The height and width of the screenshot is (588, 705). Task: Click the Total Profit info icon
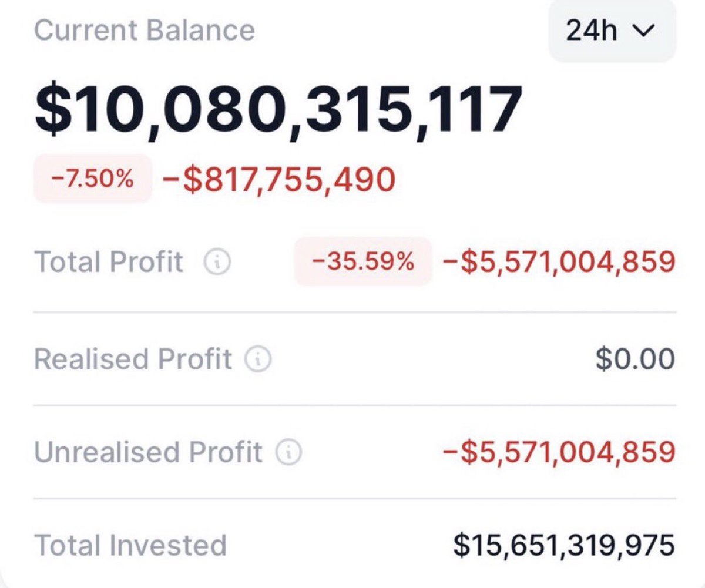[217, 262]
